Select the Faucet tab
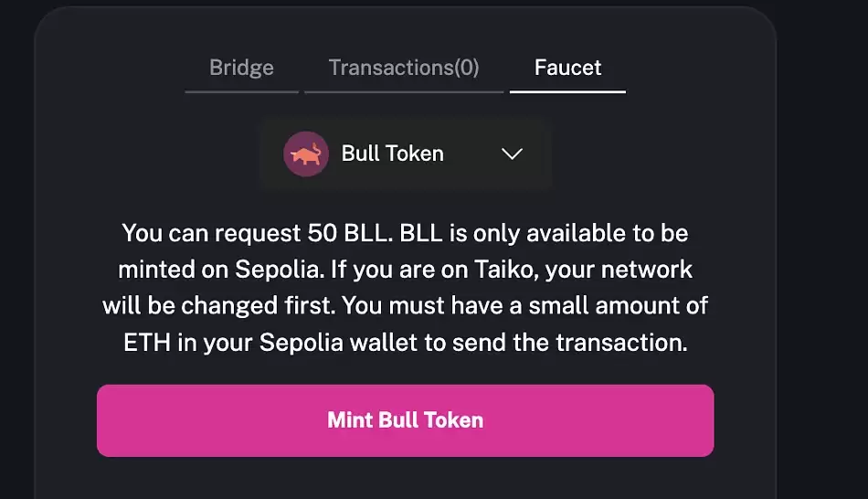This screenshot has width=868, height=499. coord(567,68)
